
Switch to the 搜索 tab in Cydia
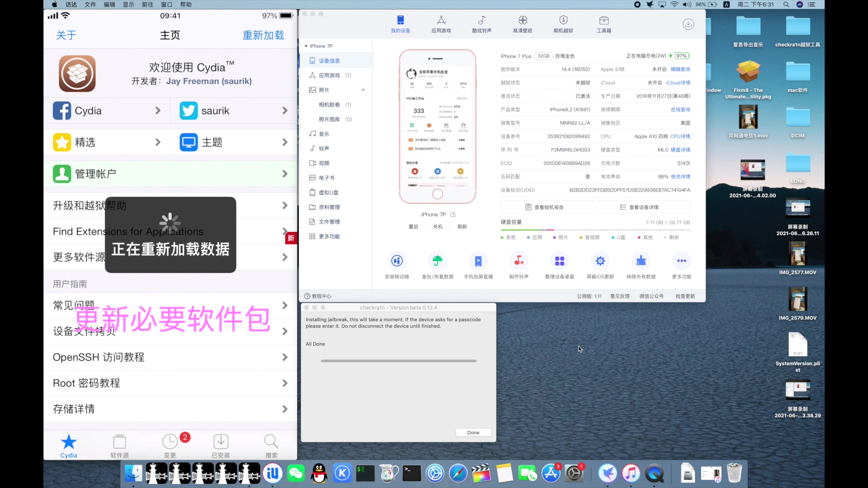271,446
